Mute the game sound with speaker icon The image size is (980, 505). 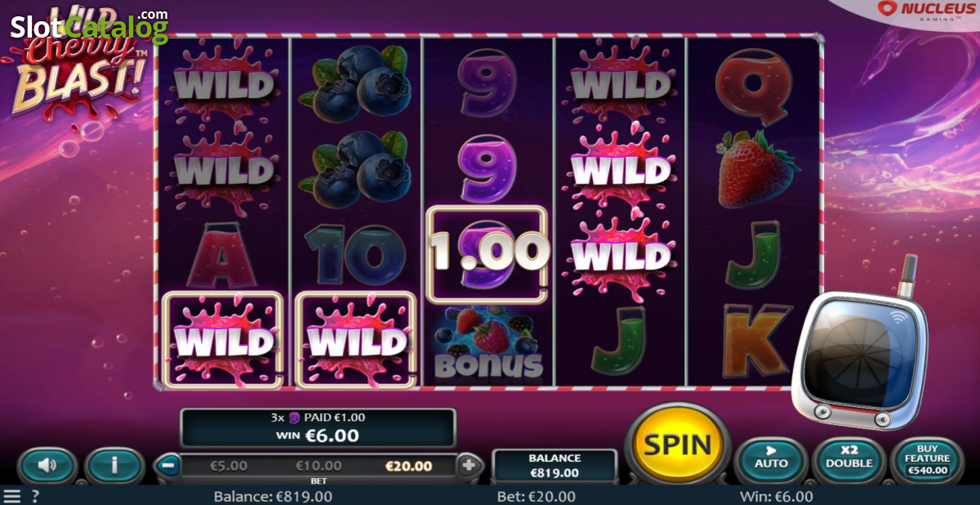tap(47, 466)
